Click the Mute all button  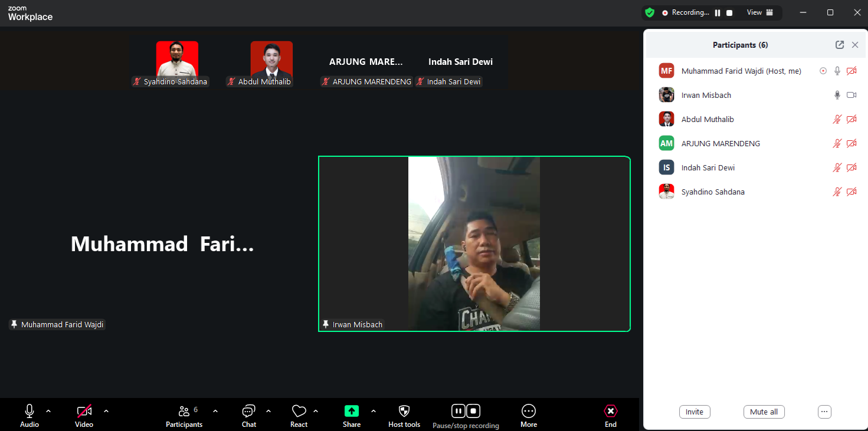[764, 412]
